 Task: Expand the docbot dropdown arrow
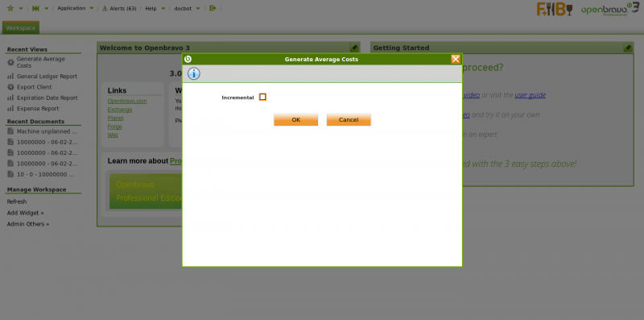pos(198,8)
